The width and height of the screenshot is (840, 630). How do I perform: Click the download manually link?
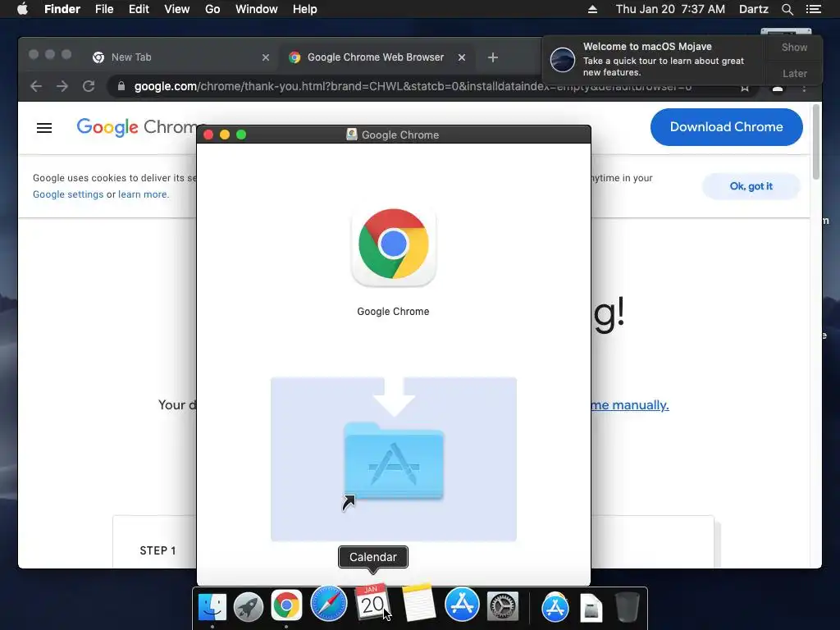click(x=630, y=405)
